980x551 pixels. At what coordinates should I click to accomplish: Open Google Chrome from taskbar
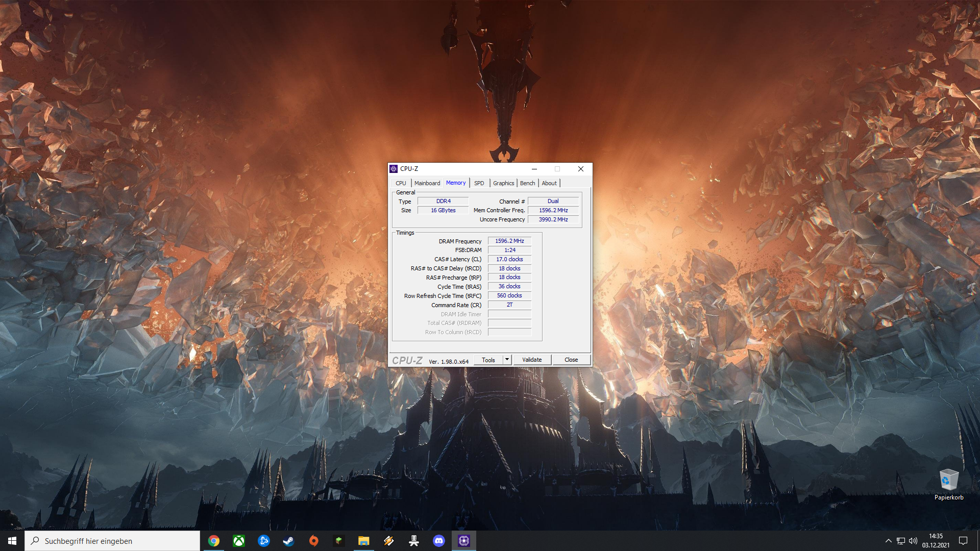coord(214,541)
